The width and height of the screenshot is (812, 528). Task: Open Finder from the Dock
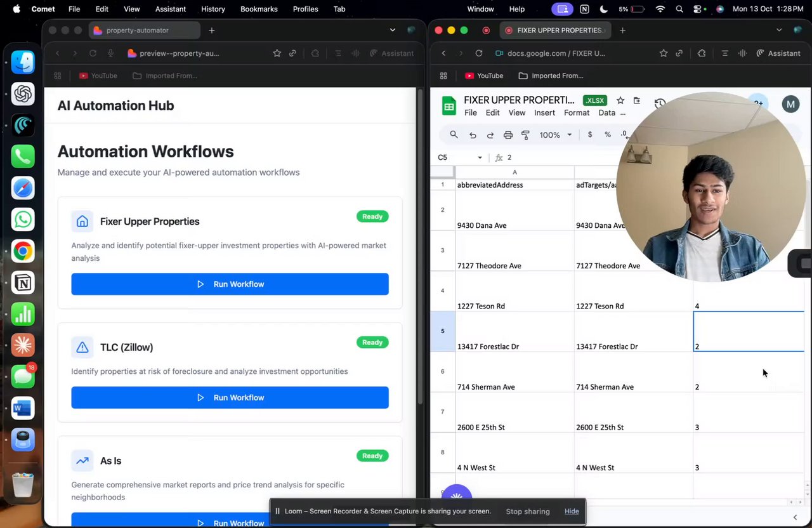coord(23,62)
